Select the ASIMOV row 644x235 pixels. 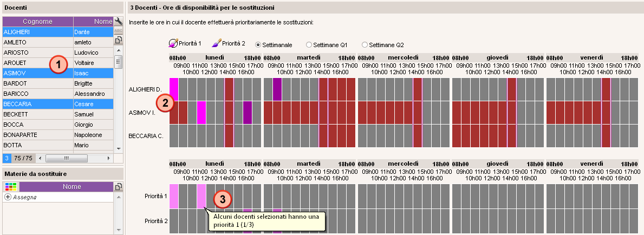[x=58, y=73]
